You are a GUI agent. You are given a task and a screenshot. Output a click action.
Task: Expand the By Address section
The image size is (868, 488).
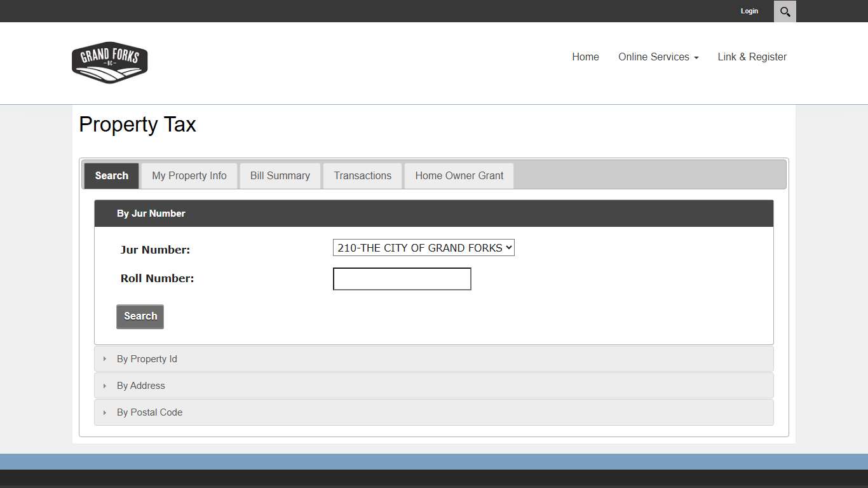[x=140, y=385]
